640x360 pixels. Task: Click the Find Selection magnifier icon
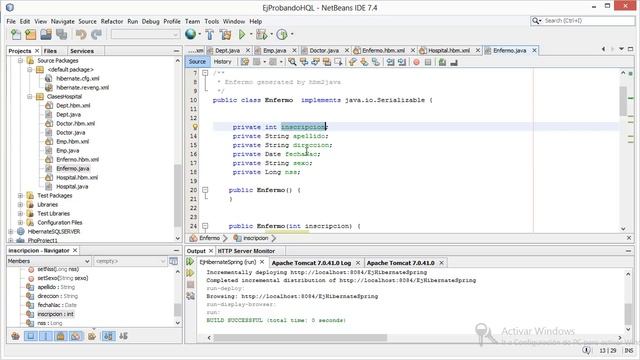coord(292,62)
